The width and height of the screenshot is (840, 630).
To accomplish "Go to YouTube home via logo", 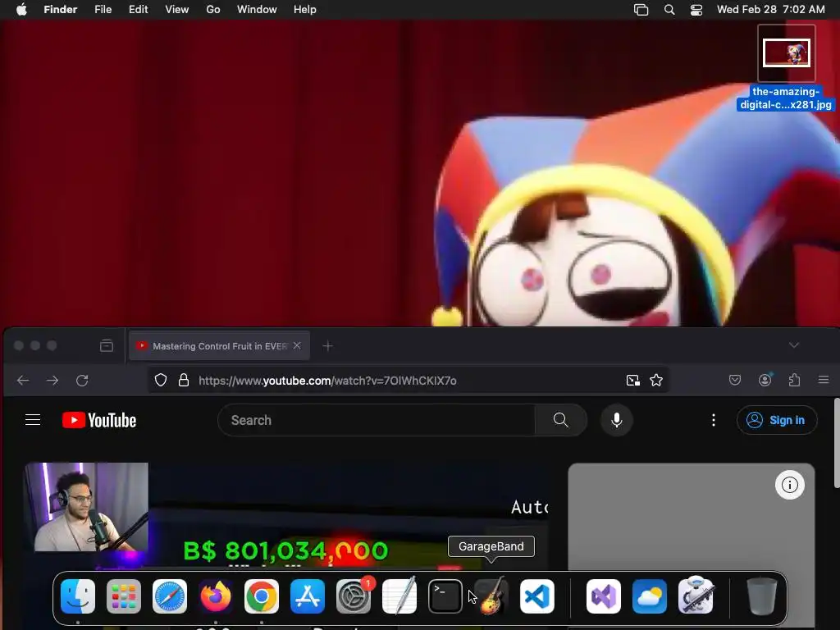I will pos(99,420).
